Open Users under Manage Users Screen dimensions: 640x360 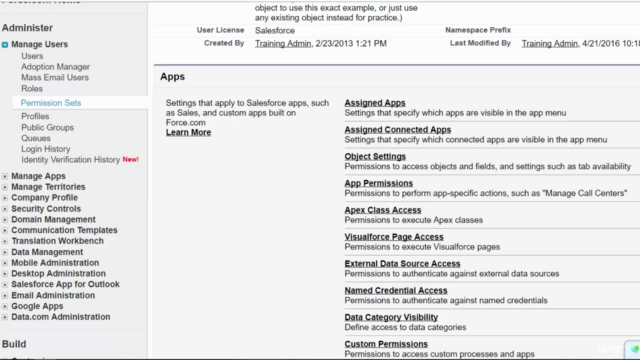[32, 56]
